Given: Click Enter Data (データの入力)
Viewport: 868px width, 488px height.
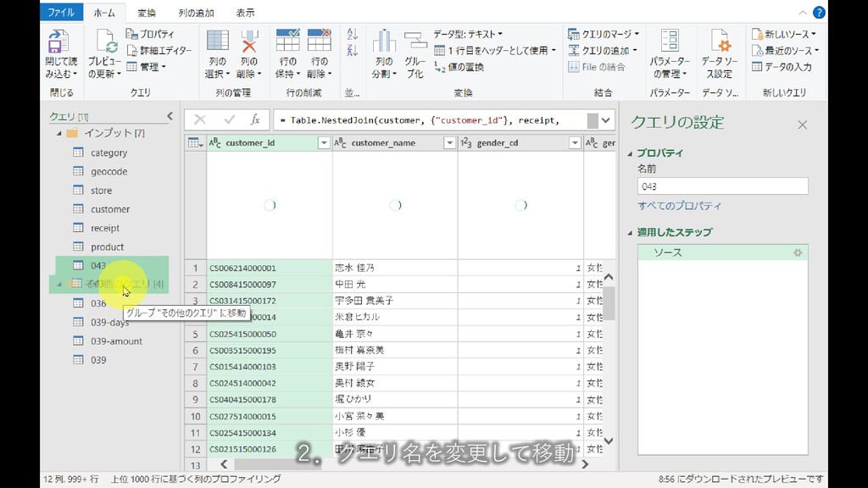Looking at the screenshot, I should coord(782,67).
